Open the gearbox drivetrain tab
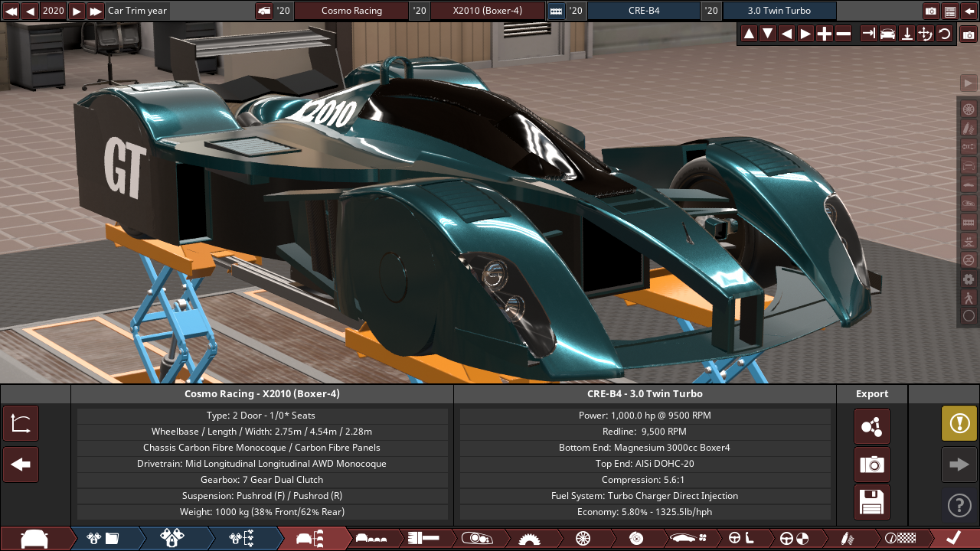 pos(529,539)
